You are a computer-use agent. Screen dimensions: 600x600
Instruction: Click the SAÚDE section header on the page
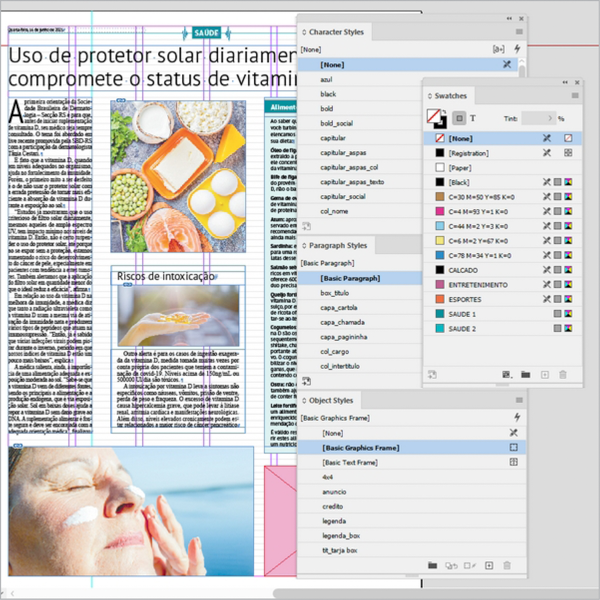coord(206,33)
